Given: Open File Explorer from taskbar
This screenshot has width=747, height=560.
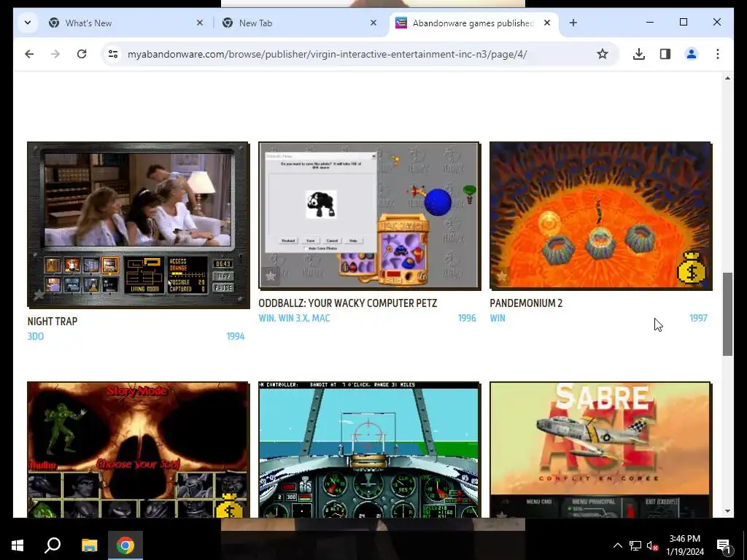Looking at the screenshot, I should [89, 545].
